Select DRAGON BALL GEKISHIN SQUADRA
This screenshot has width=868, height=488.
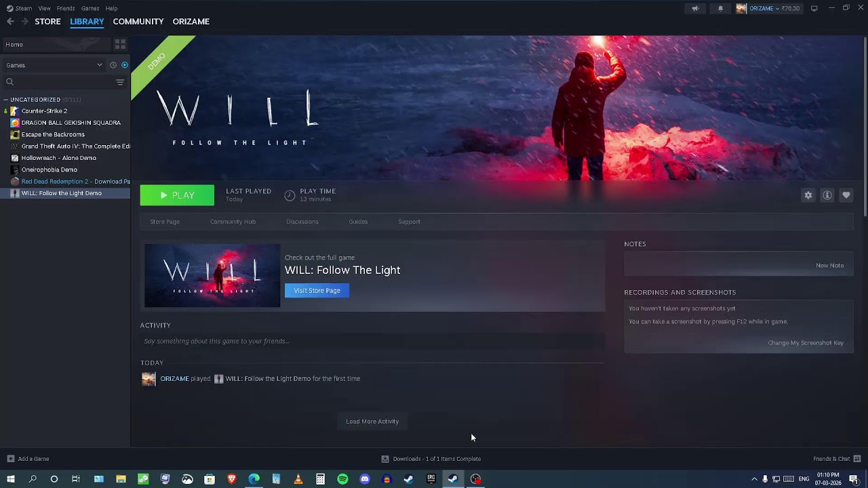tap(71, 123)
